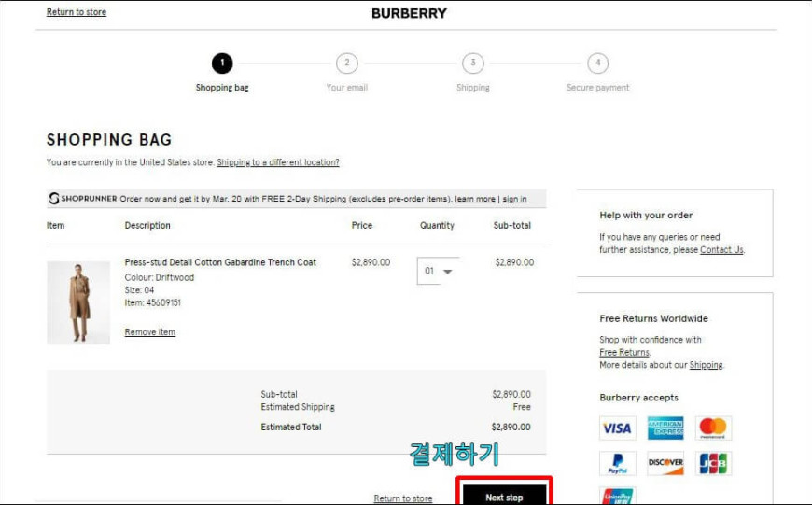Screen dimensions: 812x505
Task: Click the Discover card icon
Action: 665,463
